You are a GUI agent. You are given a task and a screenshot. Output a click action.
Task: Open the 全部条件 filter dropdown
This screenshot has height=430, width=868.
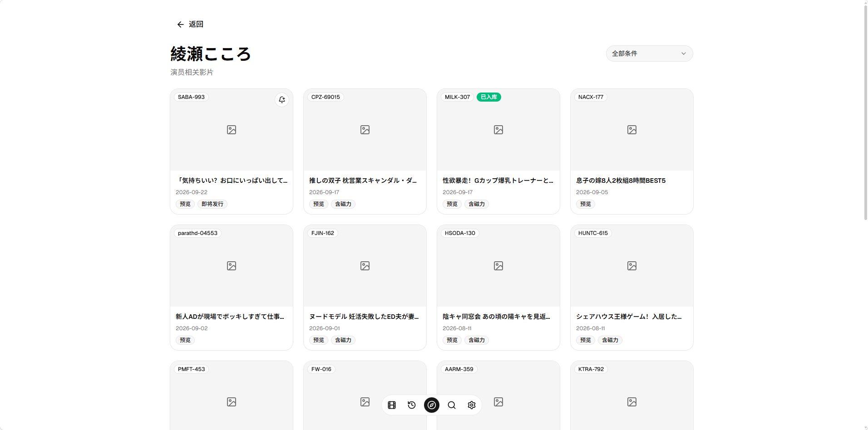pyautogui.click(x=649, y=54)
